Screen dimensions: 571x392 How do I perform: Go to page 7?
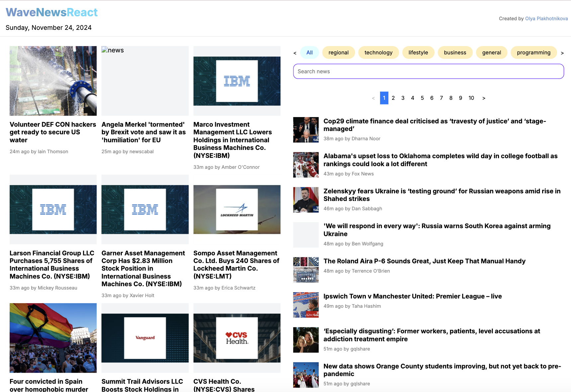pos(441,98)
